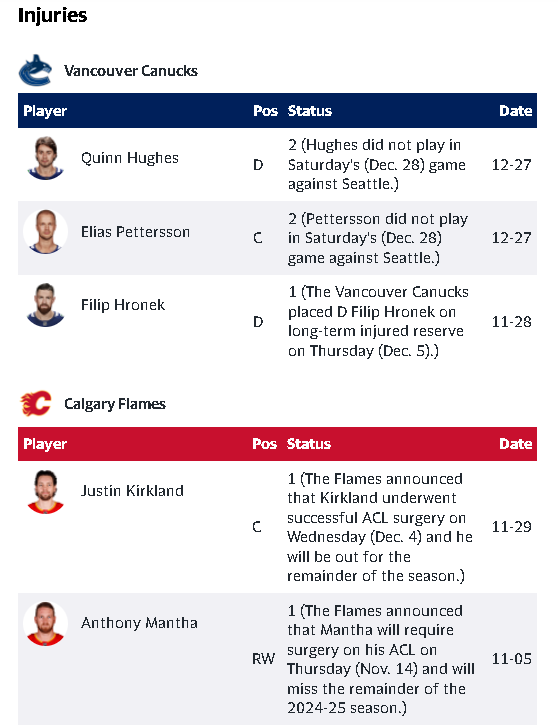Click Player header in Canucks table
The image size is (558, 726).
click(x=45, y=111)
